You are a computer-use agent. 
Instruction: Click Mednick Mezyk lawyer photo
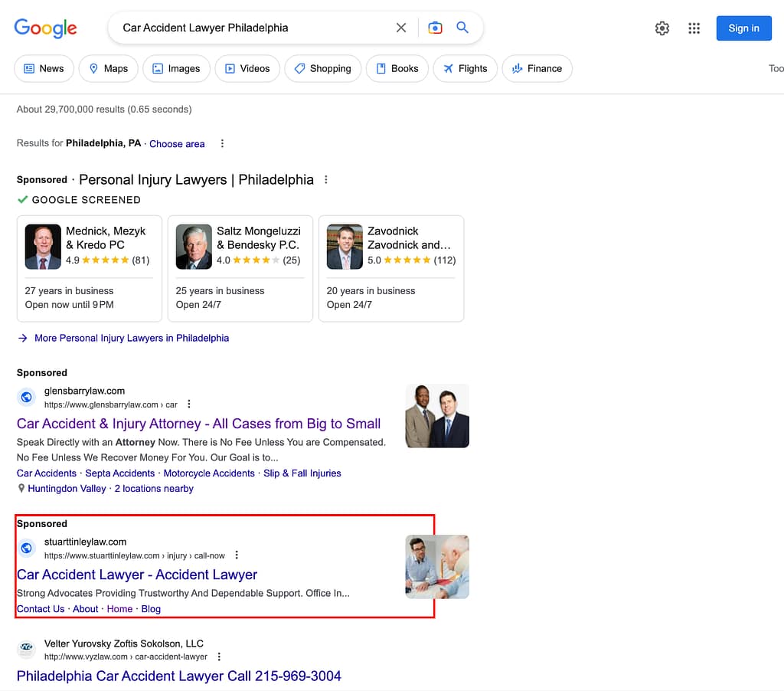click(x=43, y=247)
